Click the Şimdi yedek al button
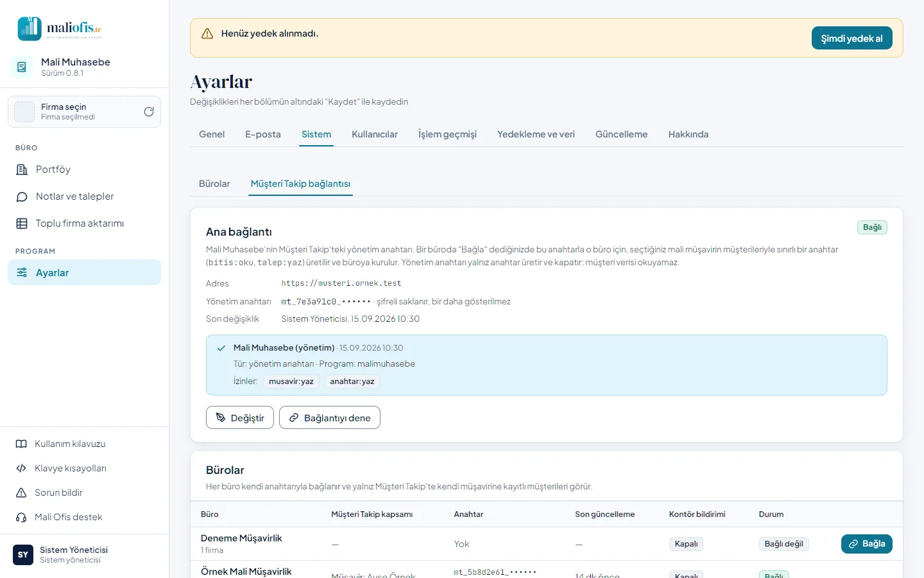 [x=852, y=39]
